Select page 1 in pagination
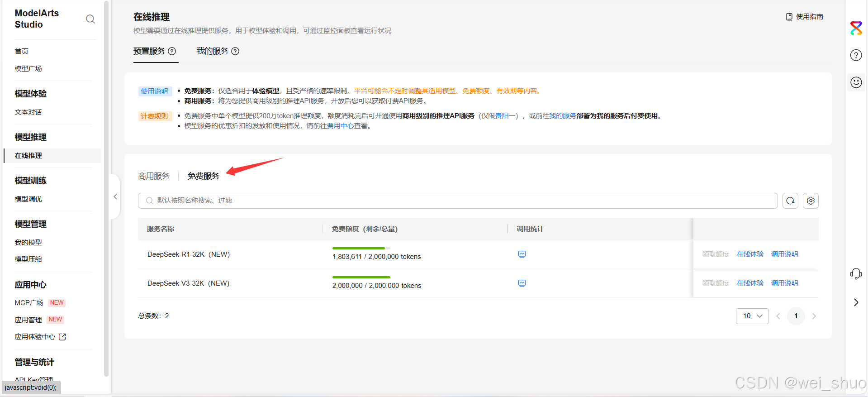Viewport: 868px width, 397px height. [796, 316]
